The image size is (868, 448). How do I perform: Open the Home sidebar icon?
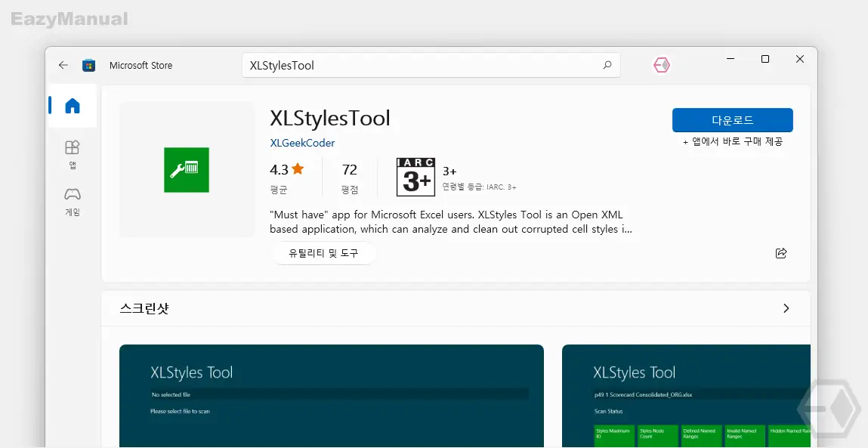coord(73,105)
